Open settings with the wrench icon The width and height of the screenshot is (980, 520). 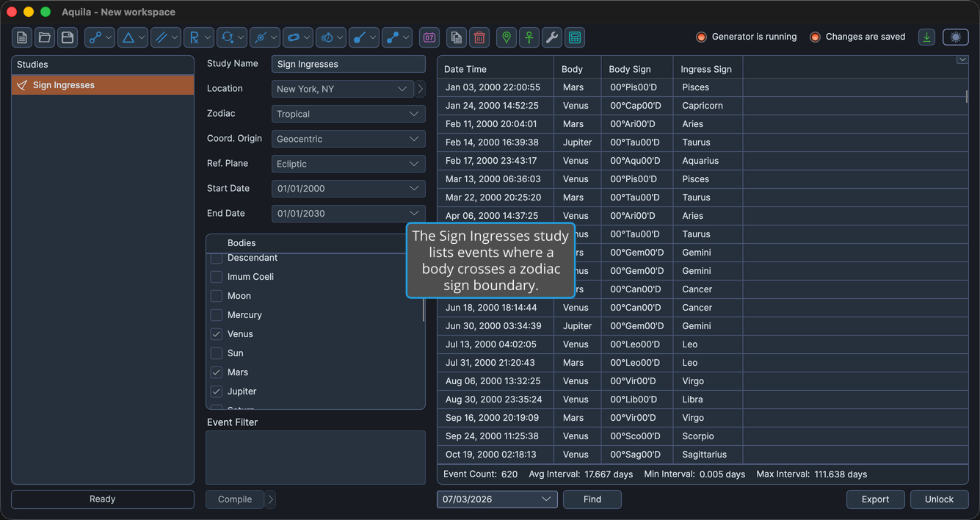click(x=552, y=37)
